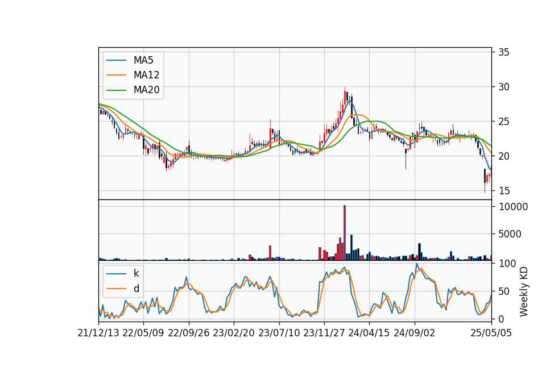The height and width of the screenshot is (392, 546).
Task: Click volume axis tick 5000
Action: (510, 233)
